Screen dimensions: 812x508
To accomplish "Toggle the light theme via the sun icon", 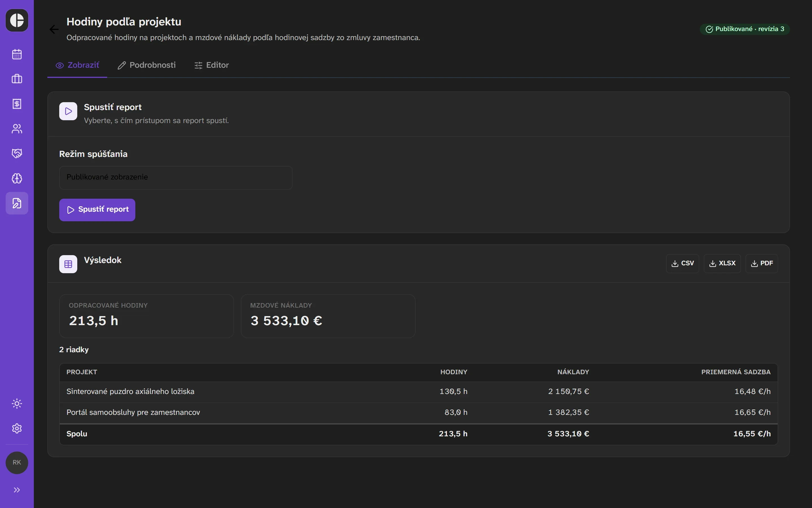I will [x=17, y=404].
